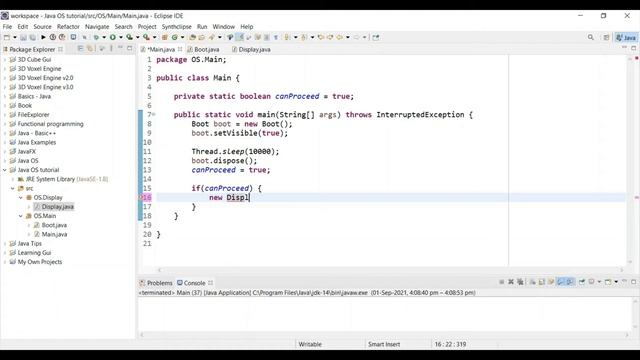This screenshot has height=360, width=640.
Task: Open the Open Console dropdown arrow
Action: point(616,282)
